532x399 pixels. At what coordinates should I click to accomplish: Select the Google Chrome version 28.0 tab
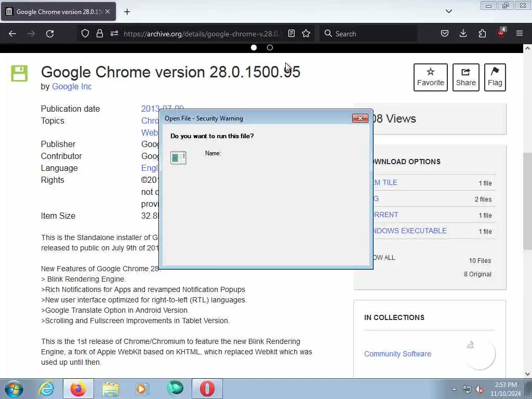click(58, 11)
